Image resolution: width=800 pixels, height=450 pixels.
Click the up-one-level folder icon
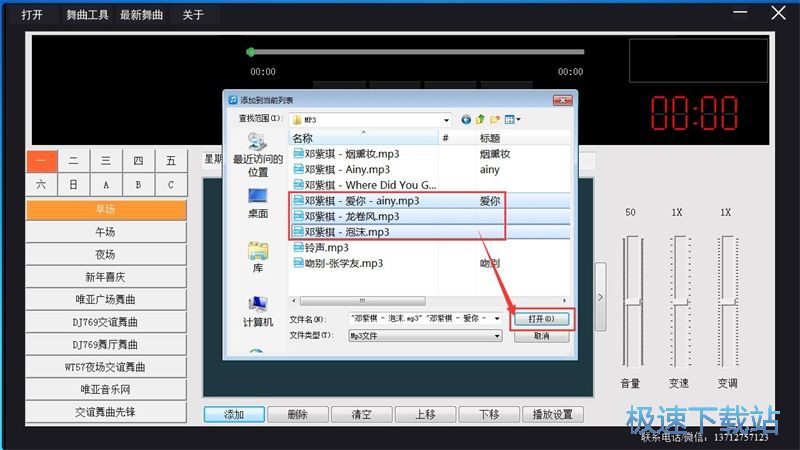click(x=480, y=119)
